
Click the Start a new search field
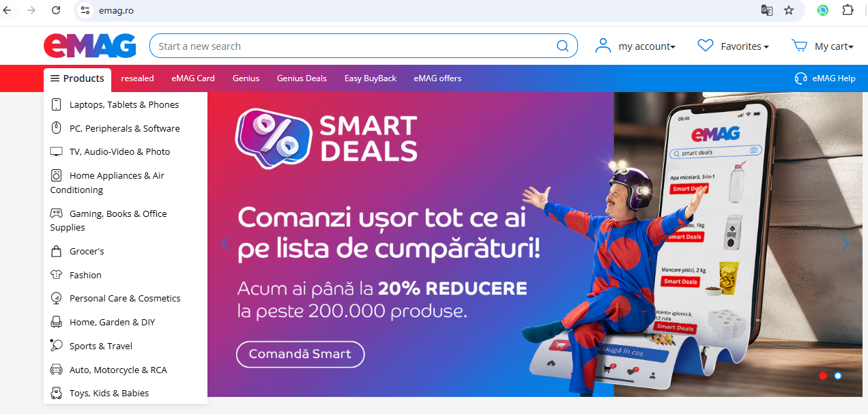click(355, 46)
